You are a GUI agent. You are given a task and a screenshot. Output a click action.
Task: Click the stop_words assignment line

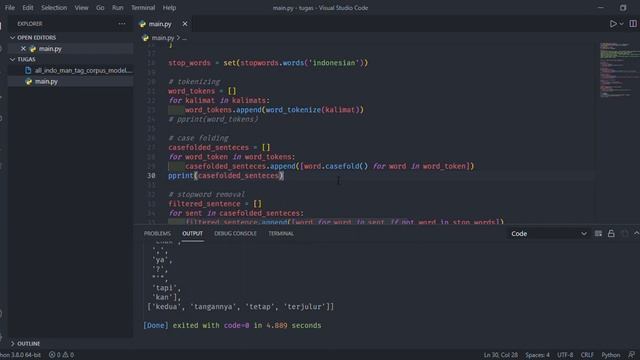(268, 63)
